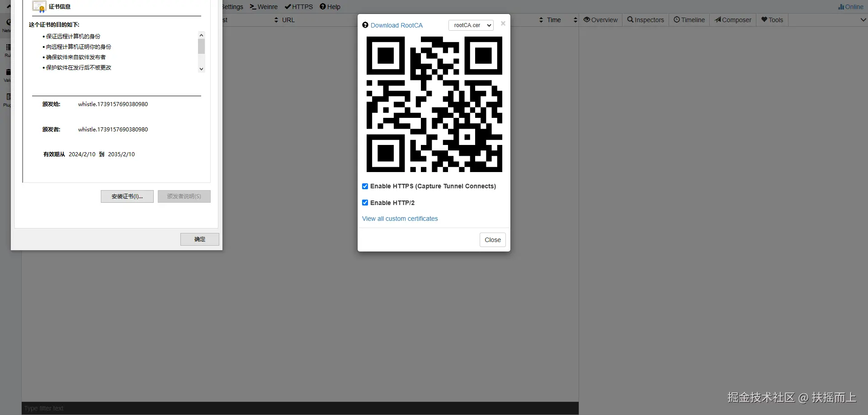
Task: Sort requests by the Time column
Action: coord(554,20)
